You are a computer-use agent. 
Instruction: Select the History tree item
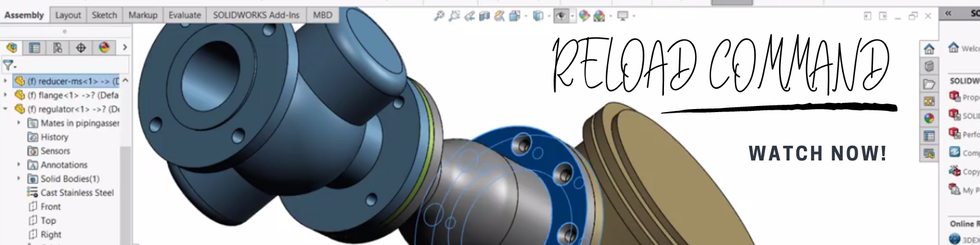coord(48,137)
